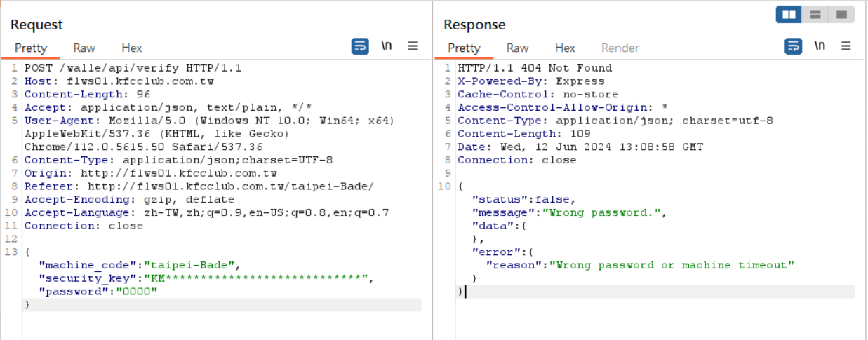
Task: Click the POST /walle/api/verify request line
Action: click(133, 68)
